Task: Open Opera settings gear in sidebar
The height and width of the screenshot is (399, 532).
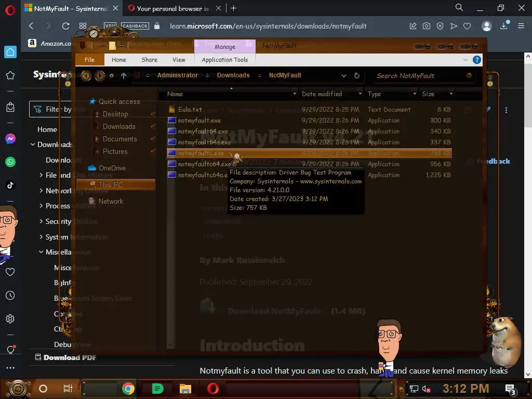Action: click(x=10, y=318)
